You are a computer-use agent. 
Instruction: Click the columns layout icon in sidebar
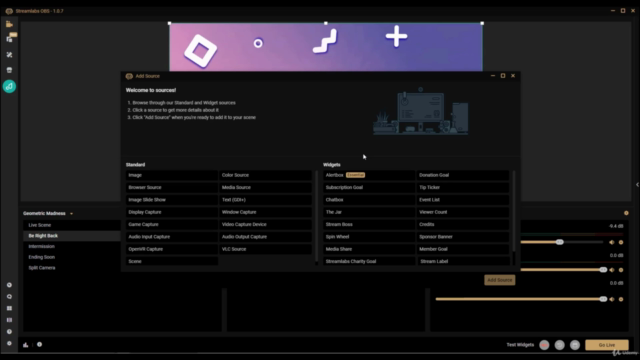pyautogui.click(x=9, y=320)
